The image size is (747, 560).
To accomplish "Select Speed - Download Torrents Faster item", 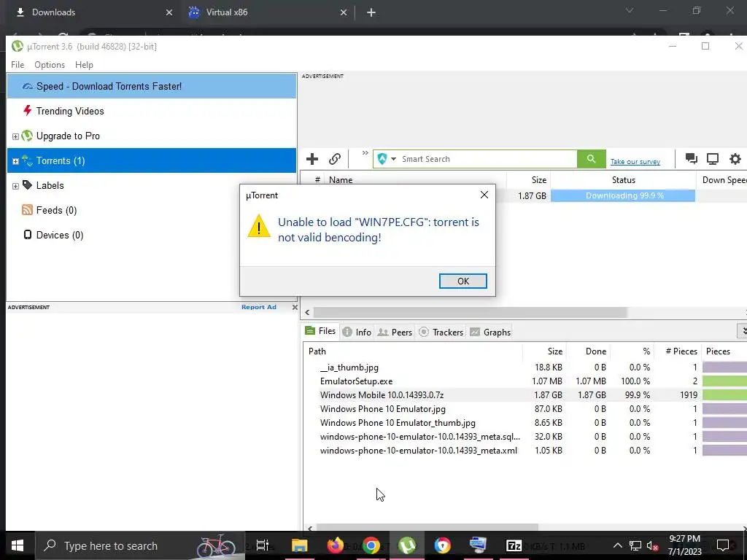I will [x=152, y=86].
